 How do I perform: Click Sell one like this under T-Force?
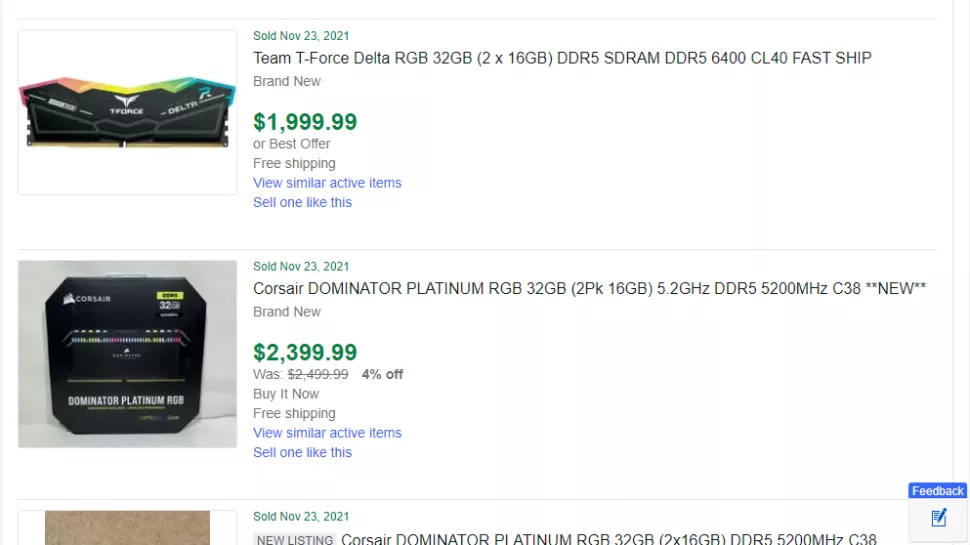tap(302, 202)
